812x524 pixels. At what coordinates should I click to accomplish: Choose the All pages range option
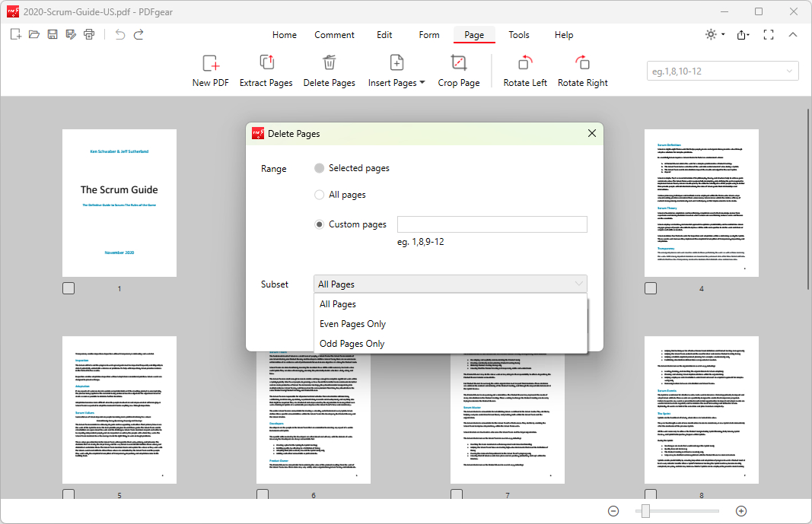[319, 195]
